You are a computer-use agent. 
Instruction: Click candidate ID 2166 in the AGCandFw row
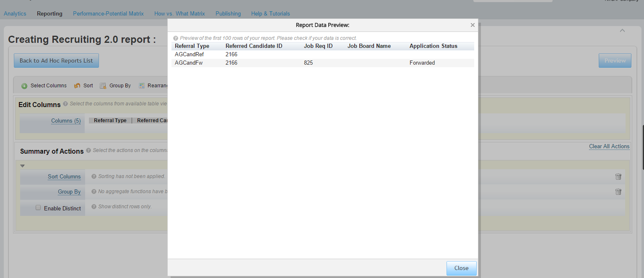click(231, 63)
